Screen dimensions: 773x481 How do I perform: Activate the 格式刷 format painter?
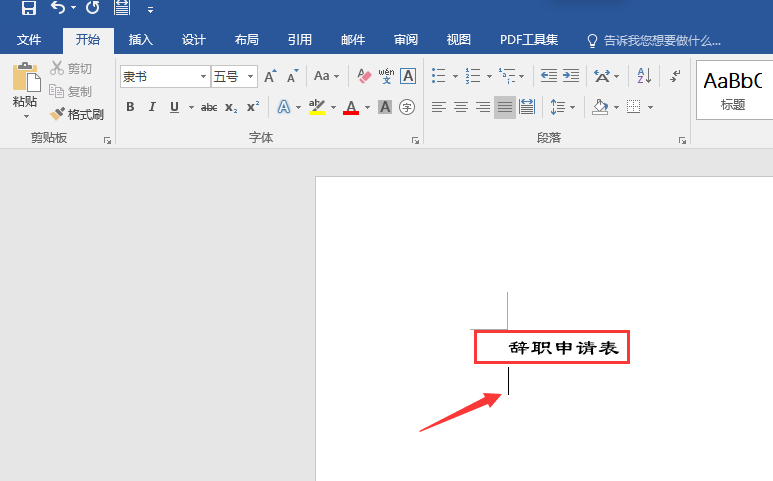(77, 114)
